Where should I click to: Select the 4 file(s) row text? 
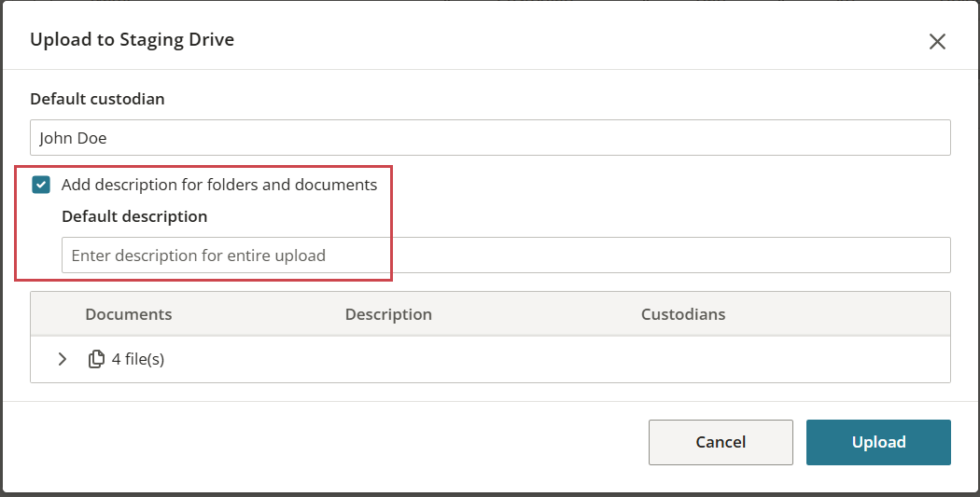[x=138, y=359]
